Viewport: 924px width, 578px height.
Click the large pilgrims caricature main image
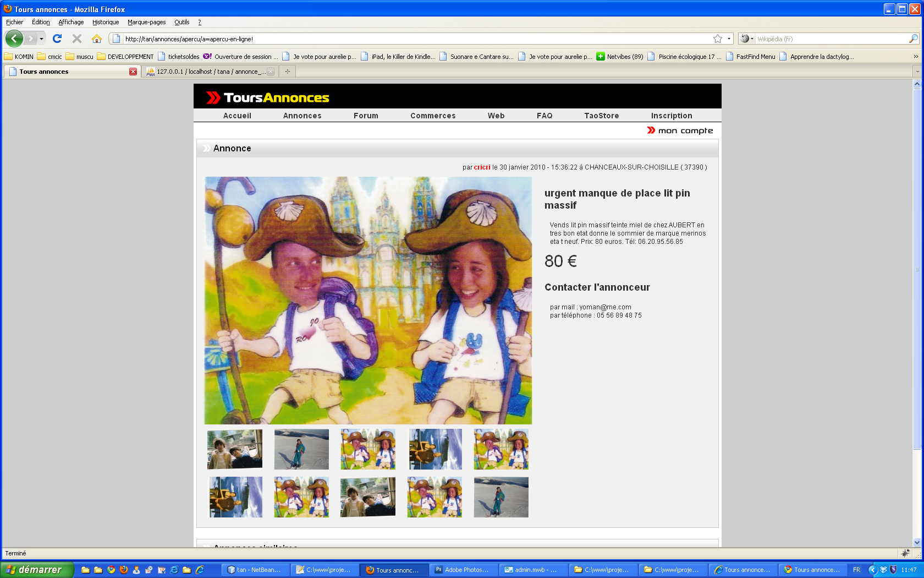point(368,301)
